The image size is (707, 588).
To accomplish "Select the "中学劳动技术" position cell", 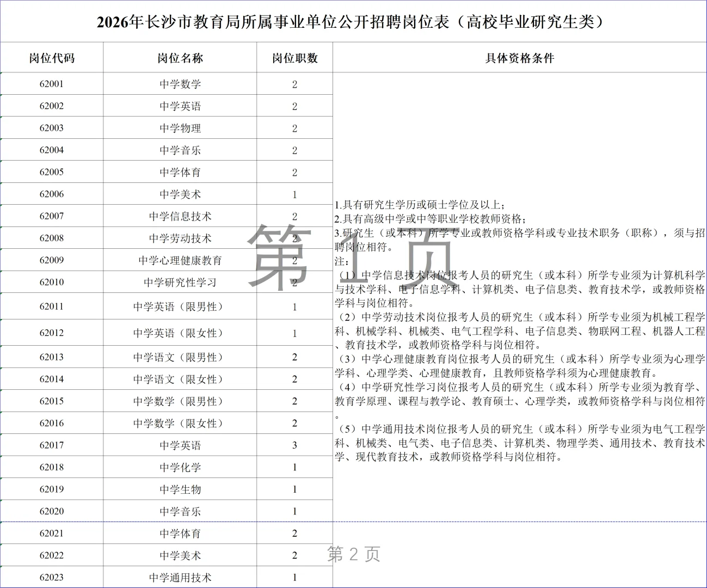I will pyautogui.click(x=180, y=238).
